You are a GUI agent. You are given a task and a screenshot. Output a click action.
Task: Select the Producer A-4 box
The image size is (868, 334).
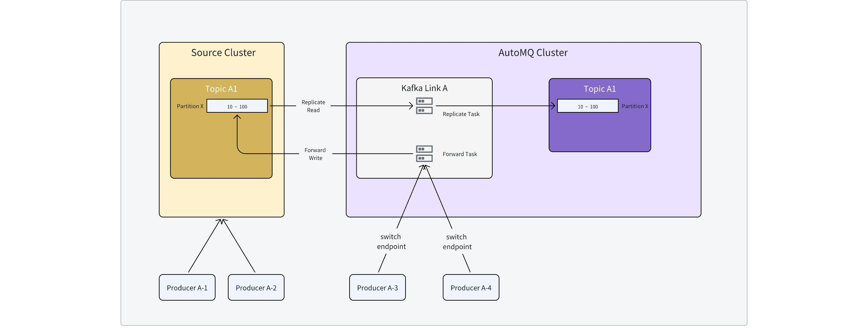click(x=471, y=287)
